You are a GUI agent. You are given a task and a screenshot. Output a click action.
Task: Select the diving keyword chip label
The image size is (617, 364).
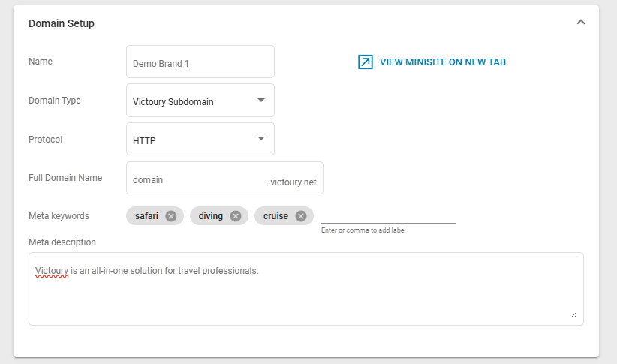point(211,216)
